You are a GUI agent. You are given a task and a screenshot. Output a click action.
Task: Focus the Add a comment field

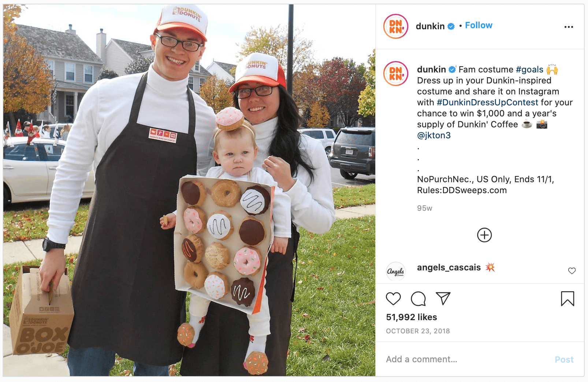465,359
